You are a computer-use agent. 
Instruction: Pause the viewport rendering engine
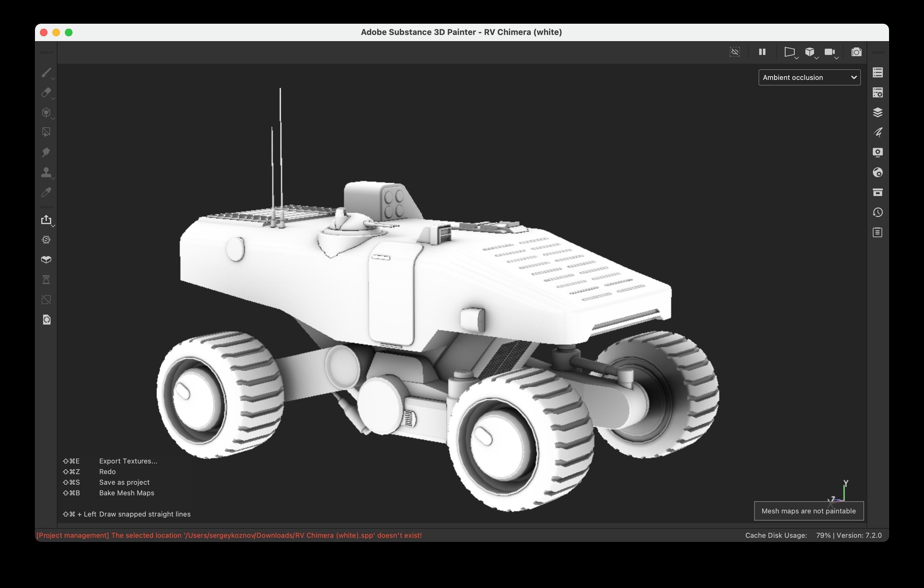(x=762, y=52)
